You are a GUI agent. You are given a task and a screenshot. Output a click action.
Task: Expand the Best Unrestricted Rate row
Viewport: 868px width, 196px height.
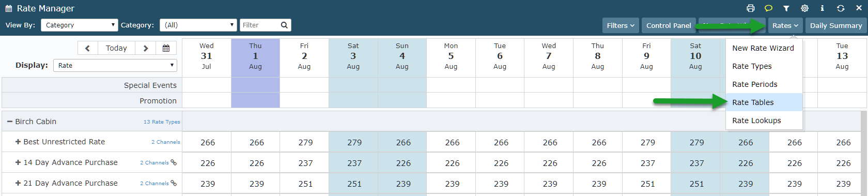tap(18, 142)
